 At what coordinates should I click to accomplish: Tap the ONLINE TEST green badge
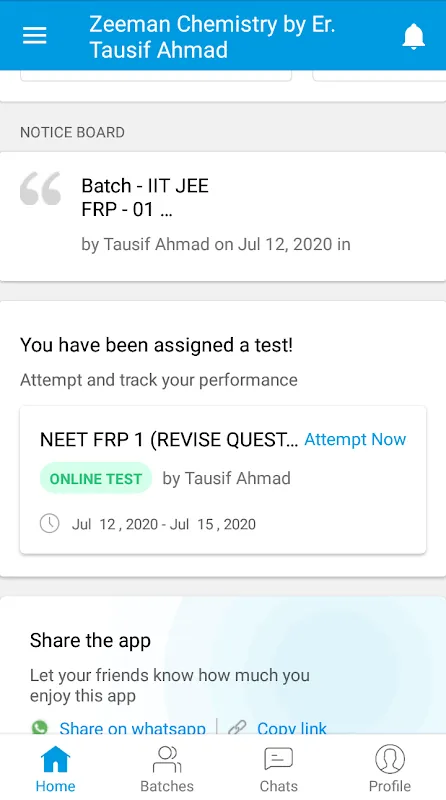click(96, 479)
